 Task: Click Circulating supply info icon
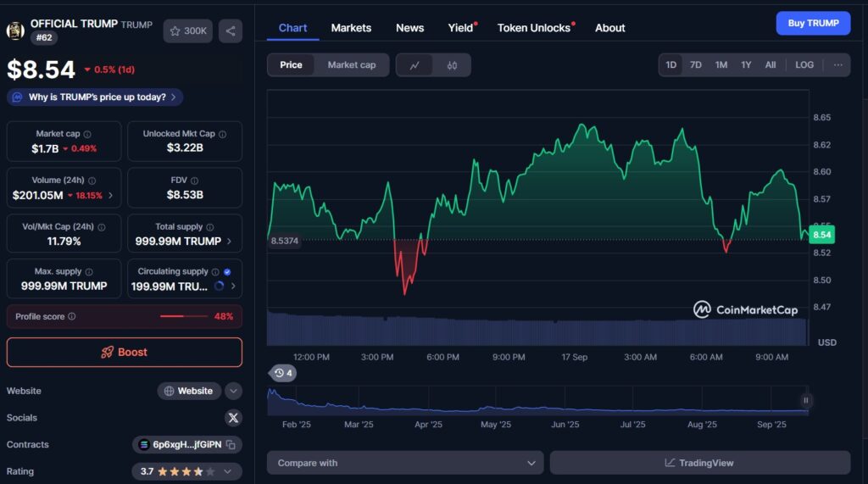click(x=215, y=272)
